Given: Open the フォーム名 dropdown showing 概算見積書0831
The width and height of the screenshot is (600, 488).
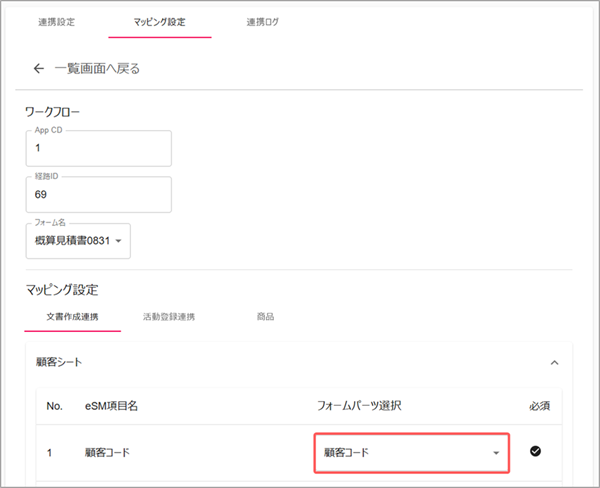Looking at the screenshot, I should point(78,241).
